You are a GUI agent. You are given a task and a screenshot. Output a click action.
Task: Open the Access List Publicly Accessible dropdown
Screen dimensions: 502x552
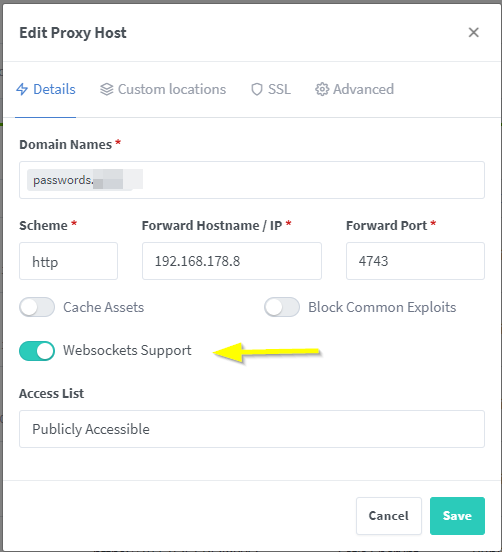(252, 429)
